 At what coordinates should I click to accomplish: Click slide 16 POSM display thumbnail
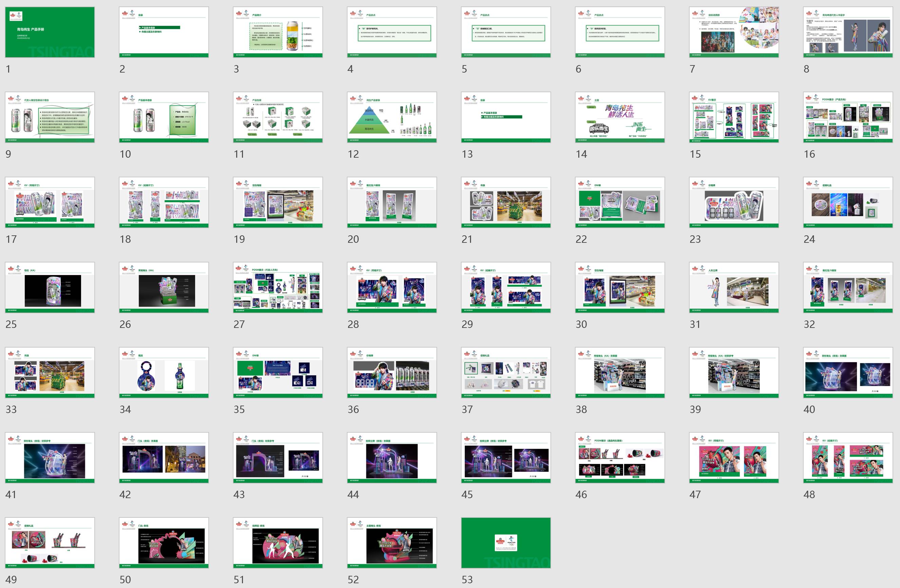(x=848, y=117)
